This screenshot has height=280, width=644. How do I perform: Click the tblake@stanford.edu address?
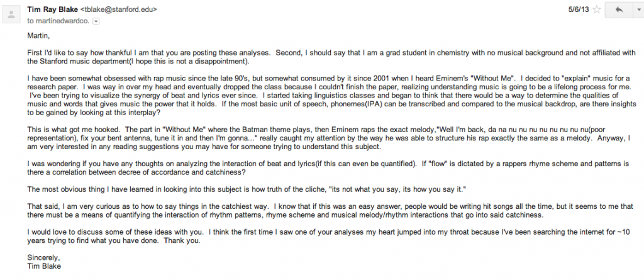click(118, 9)
